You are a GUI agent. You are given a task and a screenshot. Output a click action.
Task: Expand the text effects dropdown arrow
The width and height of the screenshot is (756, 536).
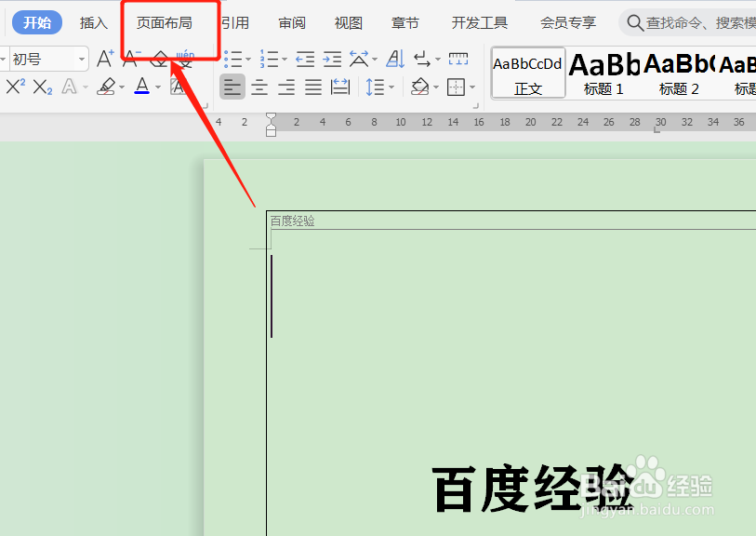[86, 87]
